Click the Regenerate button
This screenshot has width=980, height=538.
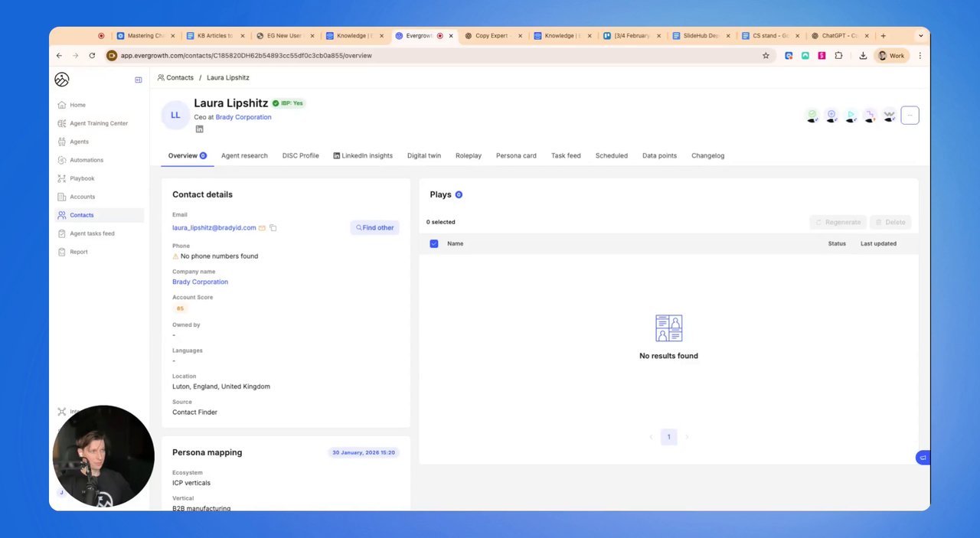coord(838,222)
